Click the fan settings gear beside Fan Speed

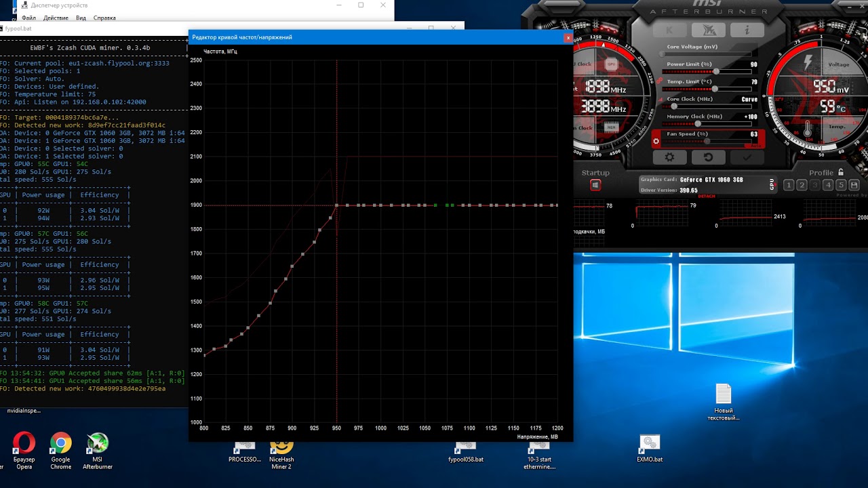(656, 142)
